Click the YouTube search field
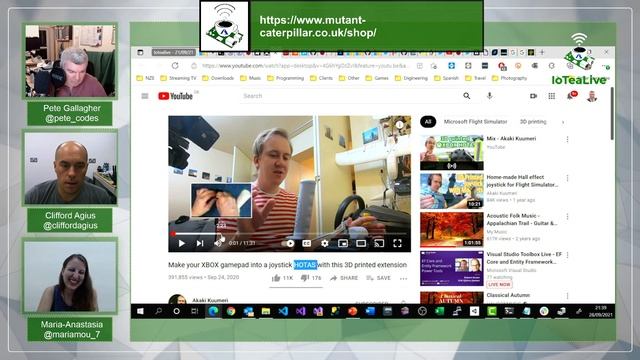 (x=349, y=96)
